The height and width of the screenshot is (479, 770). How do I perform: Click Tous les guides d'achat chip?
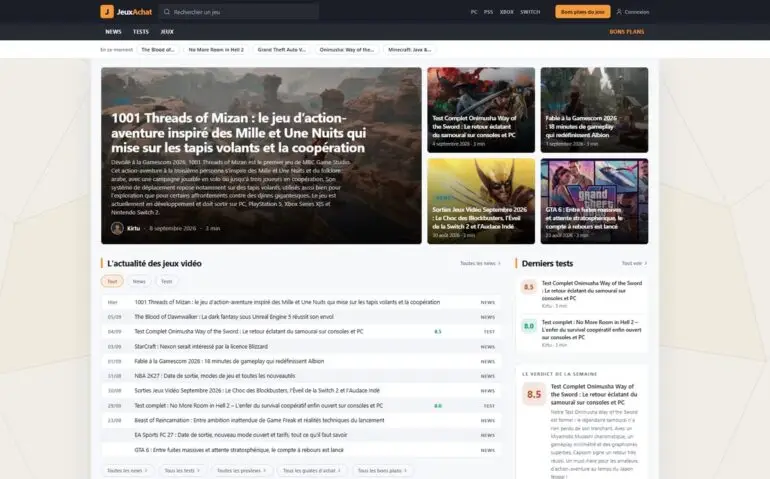(312, 471)
